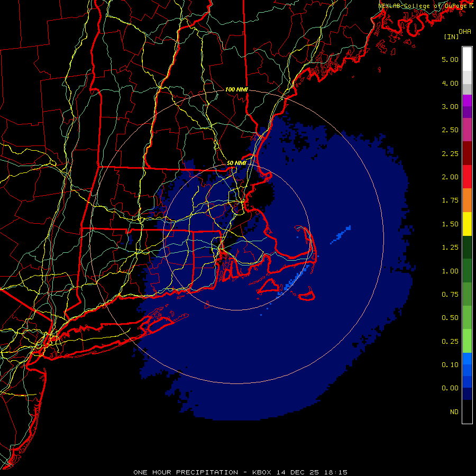Choose the yellow 1.50 legend swatch
The image size is (476, 476).
pyautogui.click(x=467, y=224)
